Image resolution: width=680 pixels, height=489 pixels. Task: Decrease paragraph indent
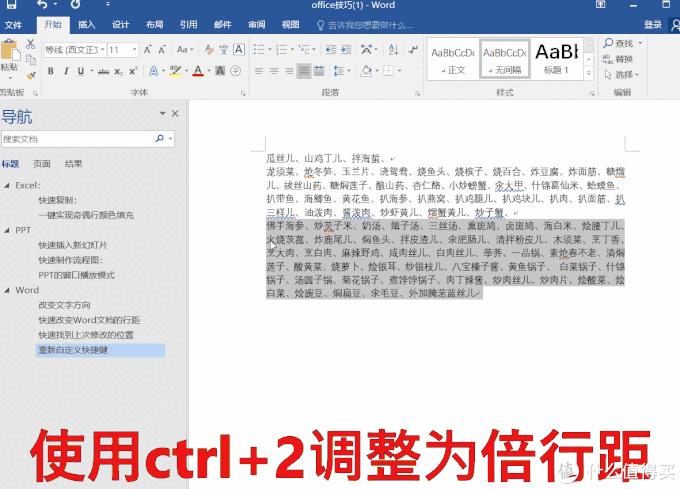(x=331, y=50)
